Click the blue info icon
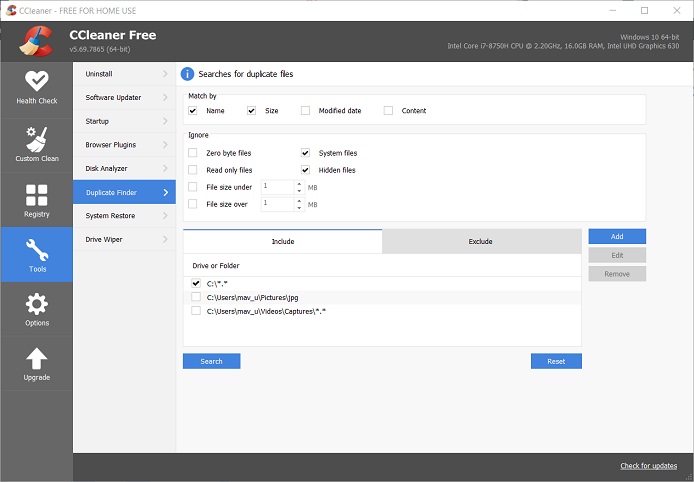694x482 pixels. 187,74
